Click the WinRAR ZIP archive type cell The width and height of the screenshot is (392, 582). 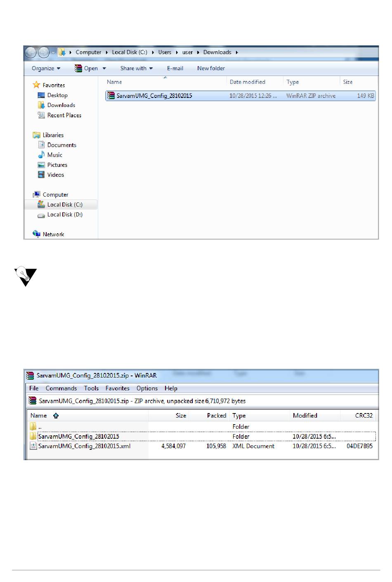(x=311, y=96)
